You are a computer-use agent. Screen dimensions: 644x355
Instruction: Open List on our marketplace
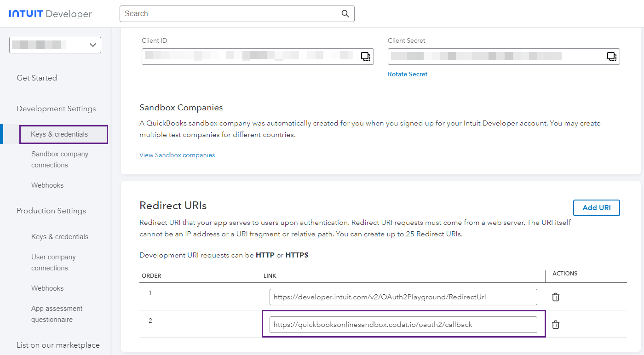click(x=58, y=344)
